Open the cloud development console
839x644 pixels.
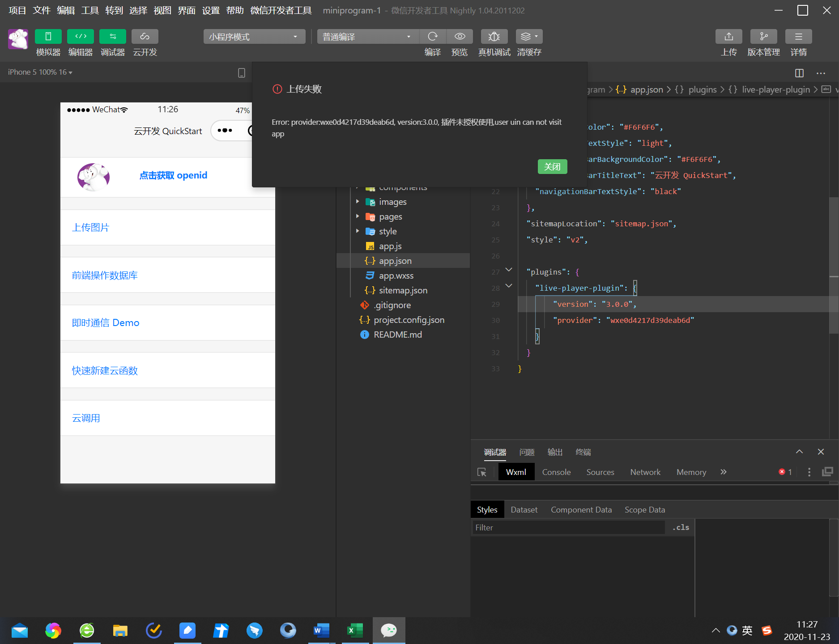click(145, 36)
